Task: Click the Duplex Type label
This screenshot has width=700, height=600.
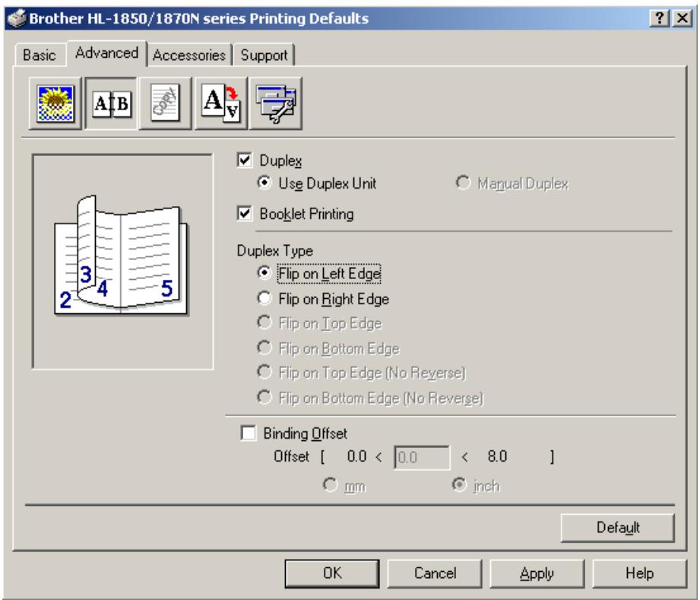Action: point(274,251)
